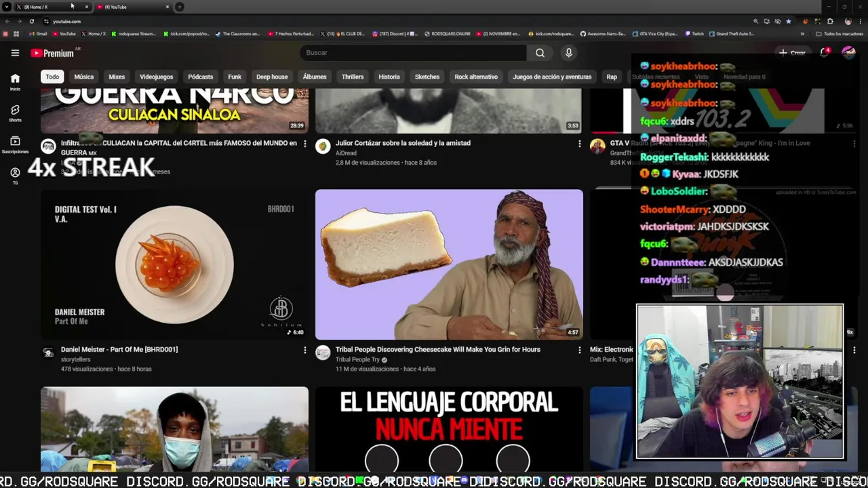This screenshot has height=488, width=868.
Task: Select the Rock alternativo filter chip
Action: (x=476, y=77)
